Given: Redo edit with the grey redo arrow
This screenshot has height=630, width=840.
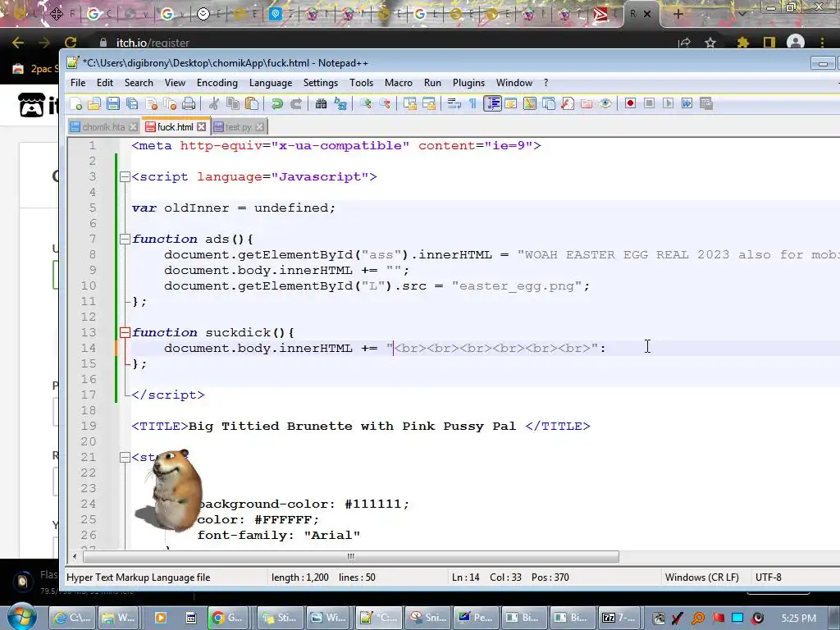Looking at the screenshot, I should (295, 103).
